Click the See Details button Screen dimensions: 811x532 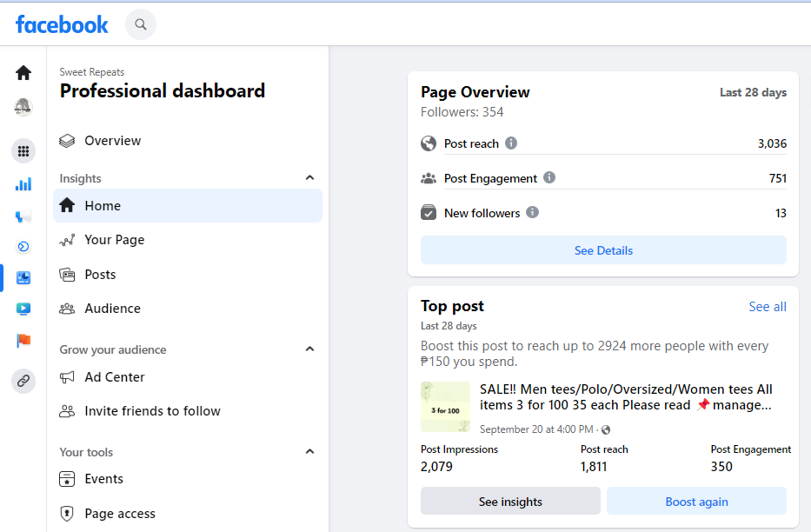click(603, 250)
